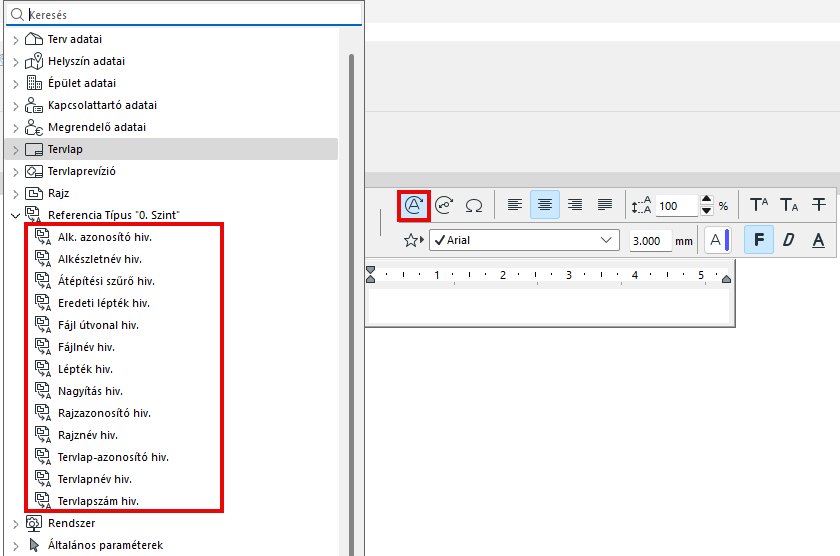Viewport: 840px width, 556px height.
Task: Expand the Tervlap group
Action: pos(16,150)
